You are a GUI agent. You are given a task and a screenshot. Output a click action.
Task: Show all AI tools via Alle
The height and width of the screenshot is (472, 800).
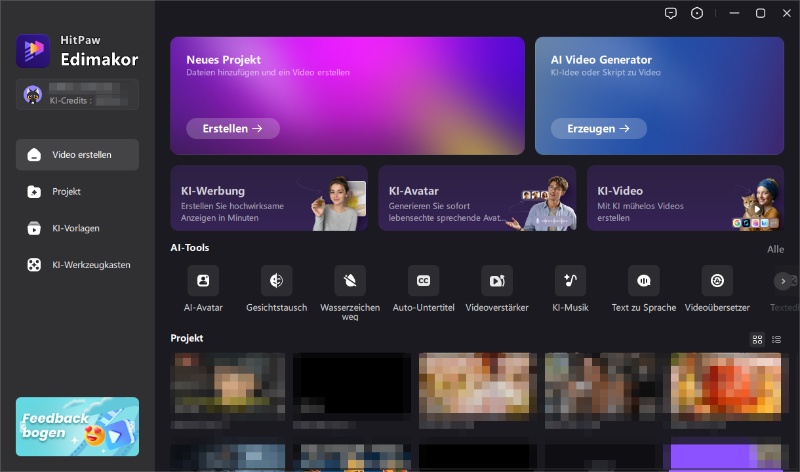tap(776, 249)
